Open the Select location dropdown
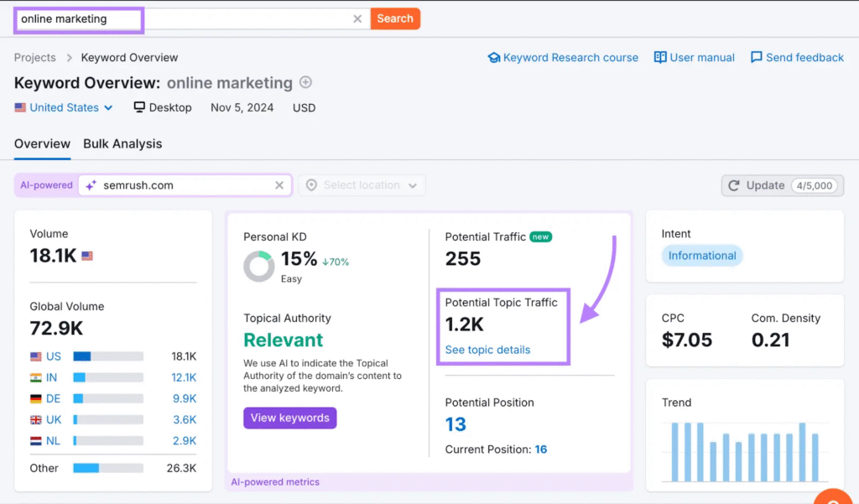 click(x=362, y=185)
